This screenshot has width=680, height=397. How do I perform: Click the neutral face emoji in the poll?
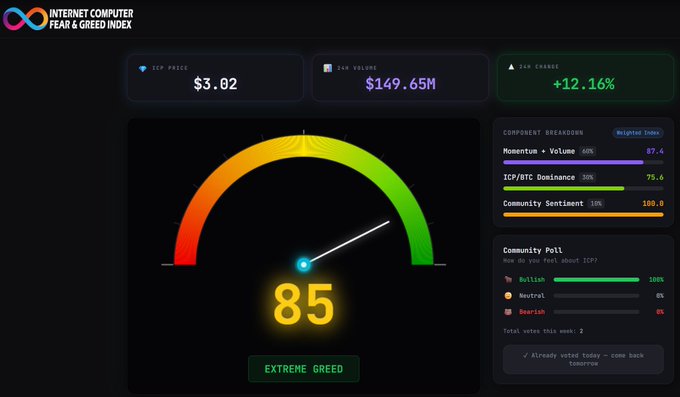[508, 295]
